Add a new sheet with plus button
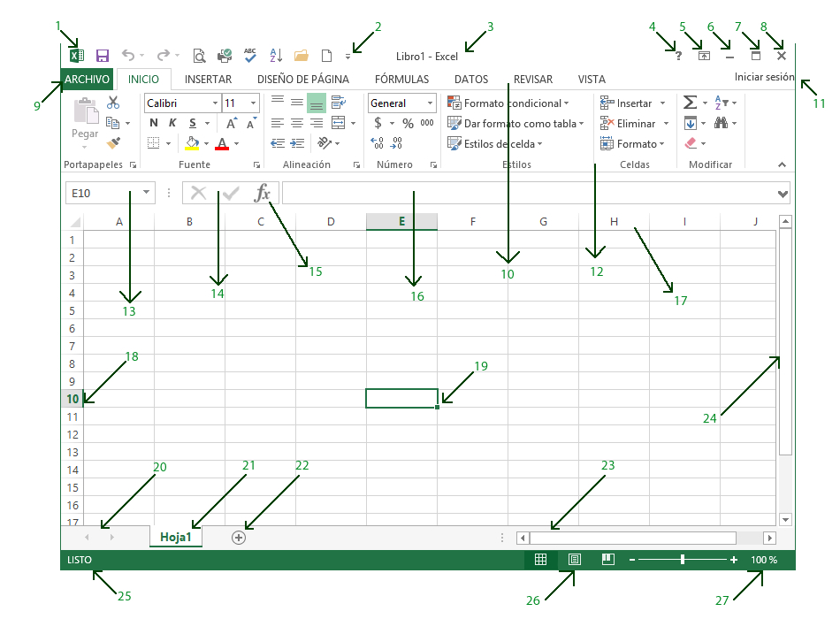The image size is (840, 619). [239, 537]
